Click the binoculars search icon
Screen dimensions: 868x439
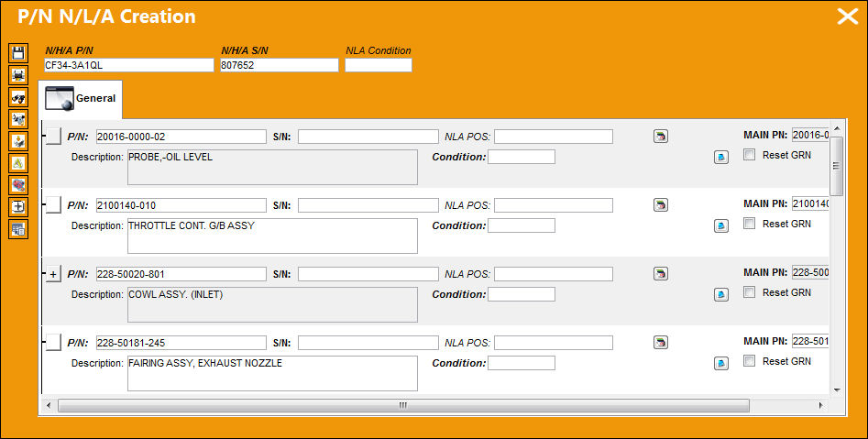[x=18, y=97]
